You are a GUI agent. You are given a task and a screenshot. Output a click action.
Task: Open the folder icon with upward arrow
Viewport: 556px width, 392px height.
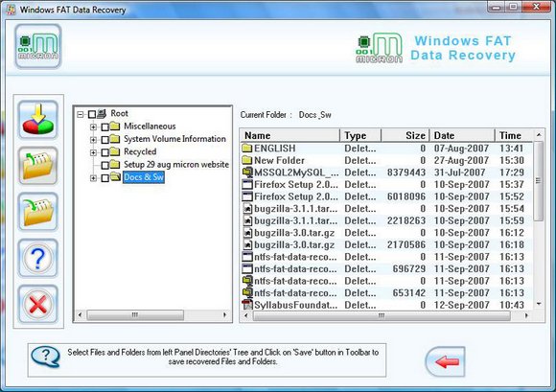tap(38, 166)
